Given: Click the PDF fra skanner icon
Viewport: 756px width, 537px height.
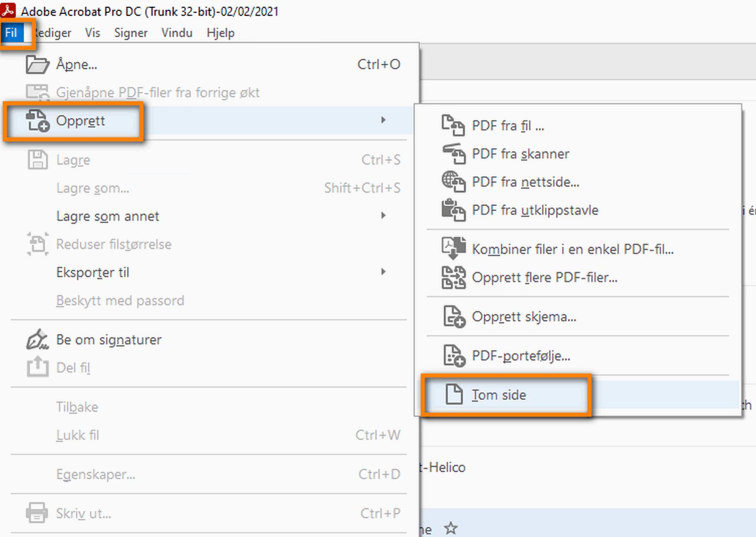Looking at the screenshot, I should click(454, 154).
